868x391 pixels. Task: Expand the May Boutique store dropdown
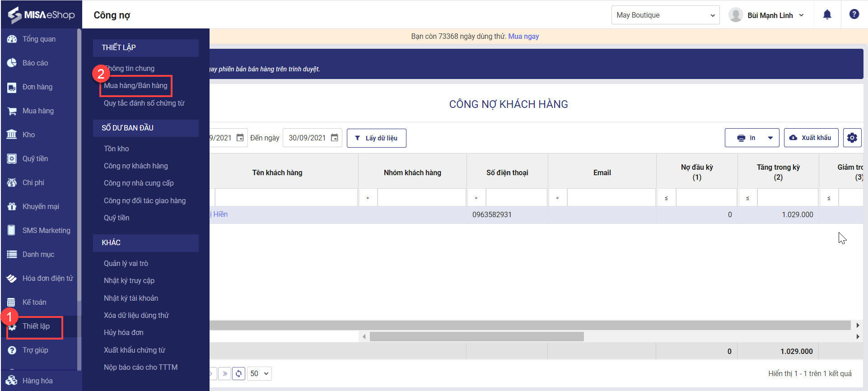pos(665,15)
